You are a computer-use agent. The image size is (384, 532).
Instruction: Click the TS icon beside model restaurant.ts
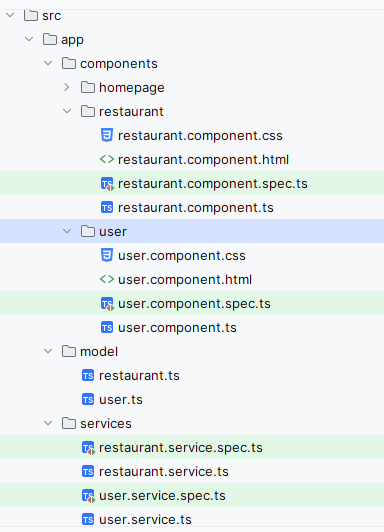[88, 376]
